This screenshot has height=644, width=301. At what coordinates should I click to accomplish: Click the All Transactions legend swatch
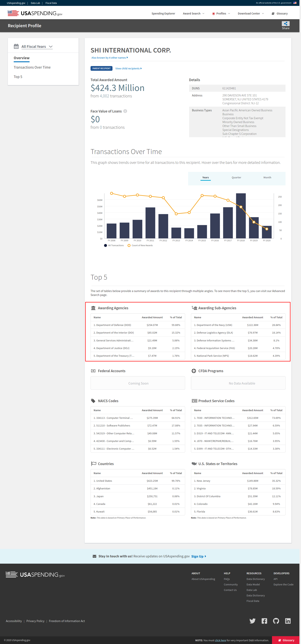pyautogui.click(x=105, y=246)
